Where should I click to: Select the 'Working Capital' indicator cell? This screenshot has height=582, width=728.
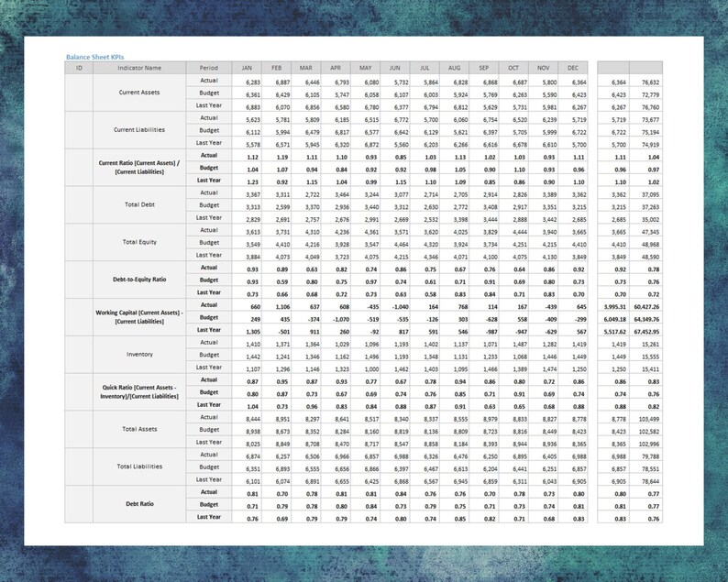139,317
